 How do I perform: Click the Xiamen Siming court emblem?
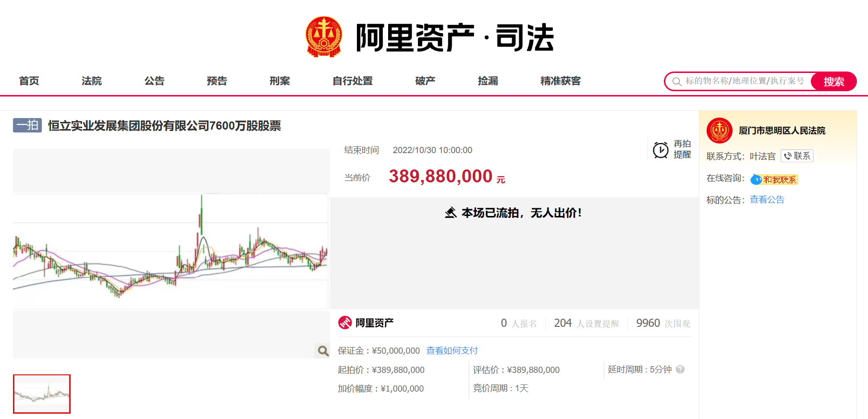pos(719,131)
